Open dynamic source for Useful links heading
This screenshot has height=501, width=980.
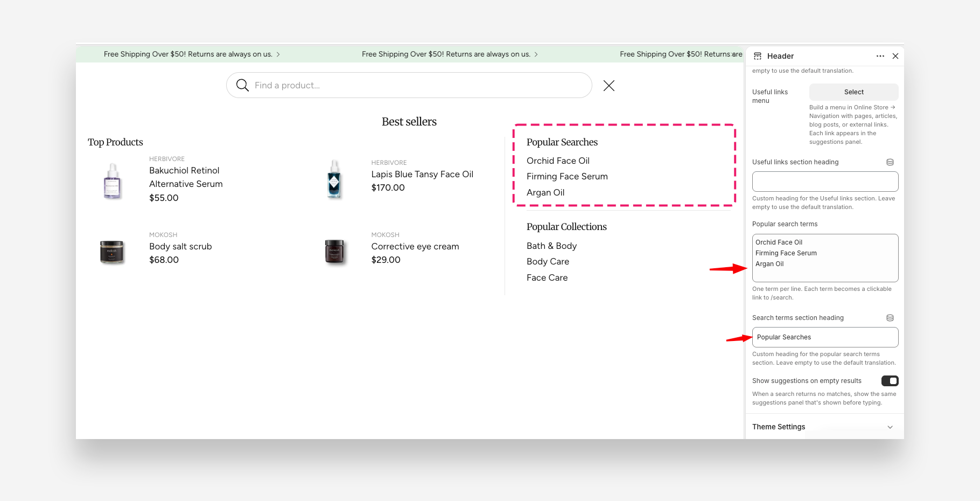coord(890,162)
